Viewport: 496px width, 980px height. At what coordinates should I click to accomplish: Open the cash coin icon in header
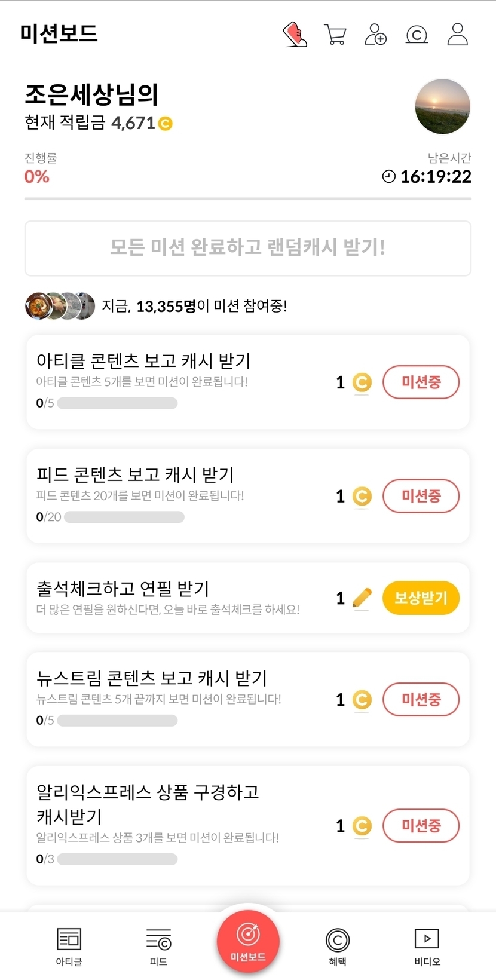point(417,35)
